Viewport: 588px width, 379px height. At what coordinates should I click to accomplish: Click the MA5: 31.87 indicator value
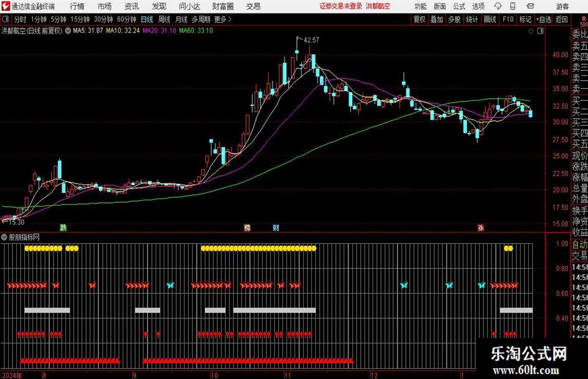click(x=88, y=30)
